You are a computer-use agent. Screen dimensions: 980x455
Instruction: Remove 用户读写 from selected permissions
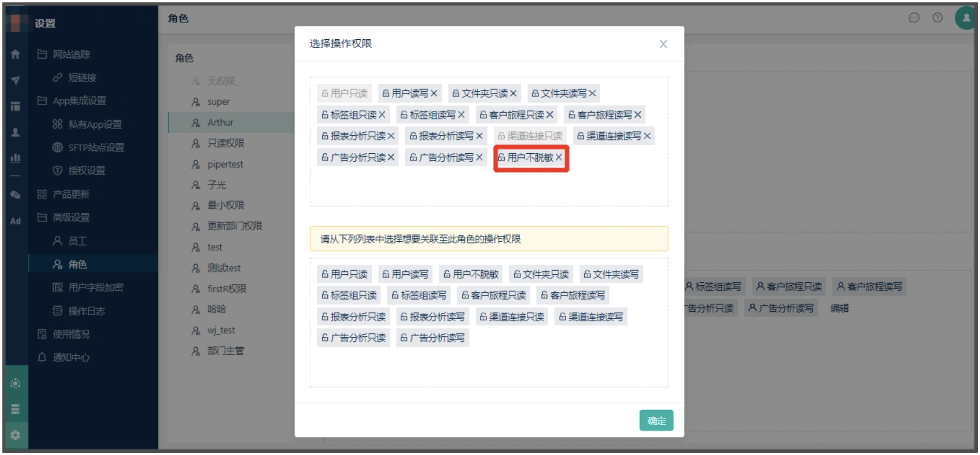pyautogui.click(x=434, y=94)
